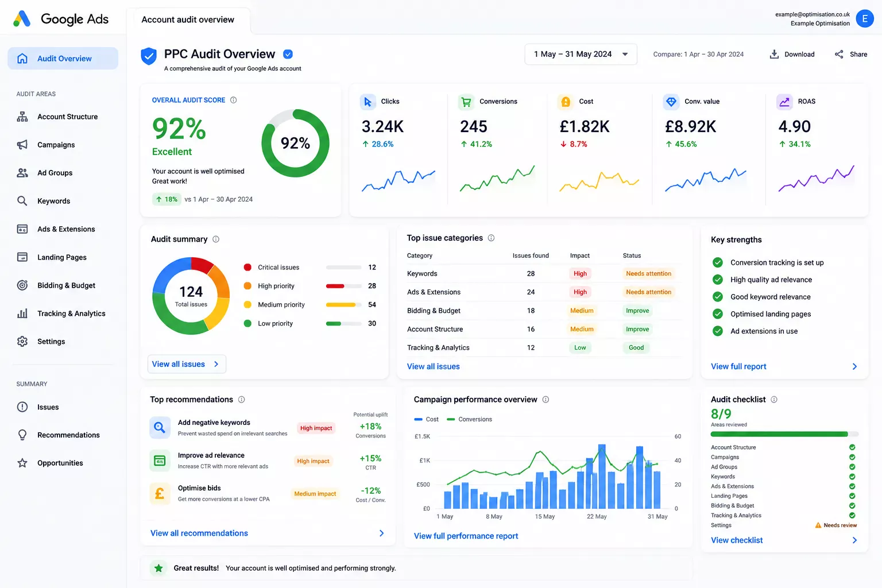Click the check beside Conversion tracking is set up

click(x=718, y=262)
